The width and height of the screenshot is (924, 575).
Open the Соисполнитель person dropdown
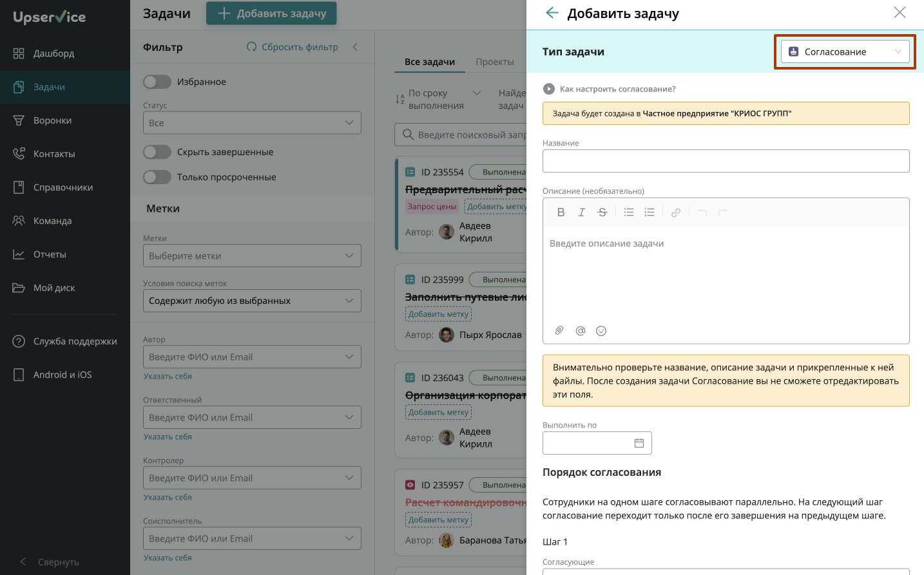click(252, 538)
